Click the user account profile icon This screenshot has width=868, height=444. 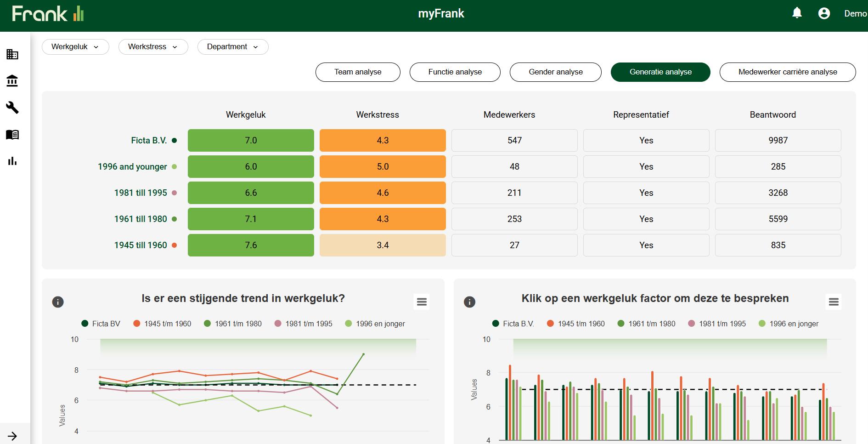point(824,13)
